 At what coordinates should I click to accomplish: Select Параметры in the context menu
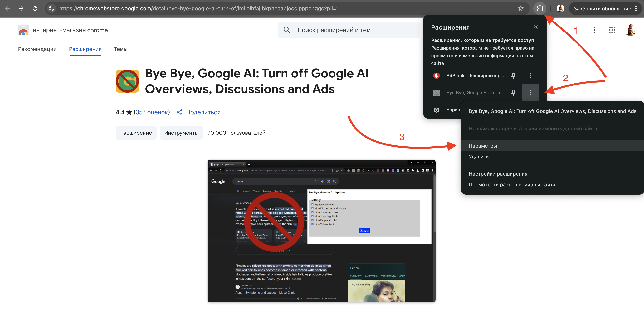tap(483, 146)
